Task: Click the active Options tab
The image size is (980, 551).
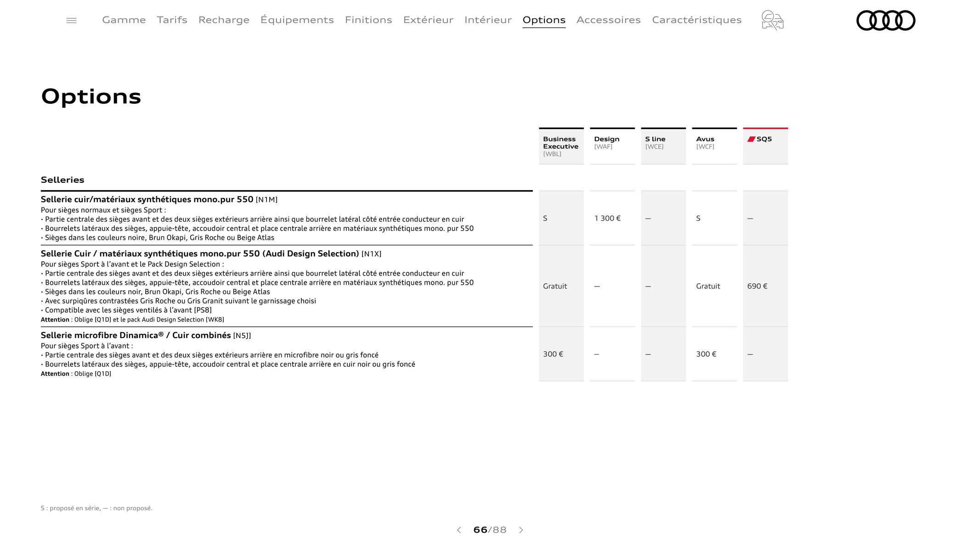Action: tap(544, 20)
